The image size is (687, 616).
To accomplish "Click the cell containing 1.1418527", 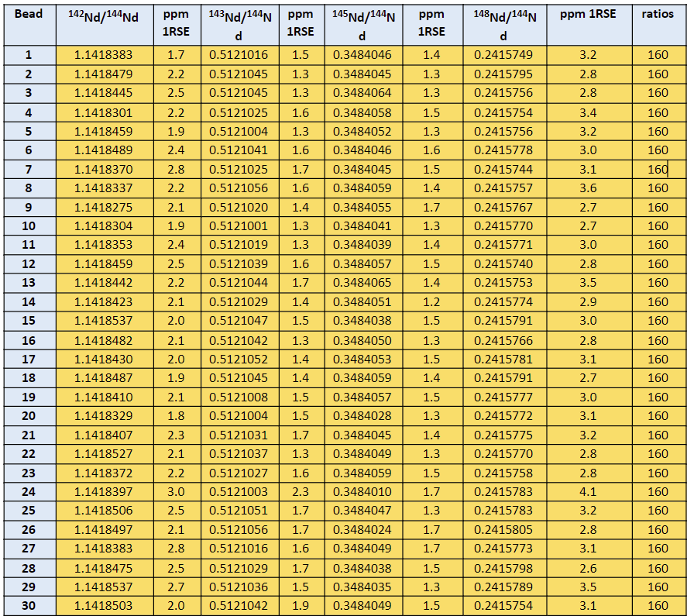I will click(105, 454).
